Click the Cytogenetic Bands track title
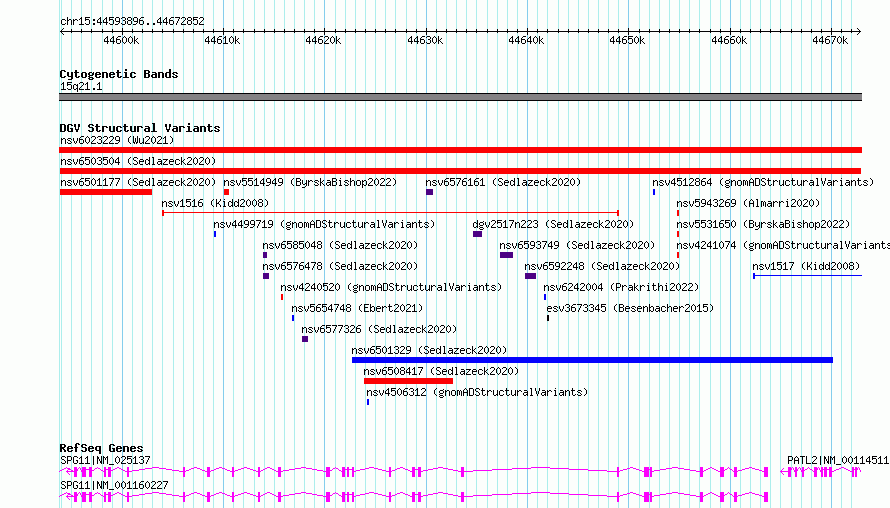 coord(119,74)
